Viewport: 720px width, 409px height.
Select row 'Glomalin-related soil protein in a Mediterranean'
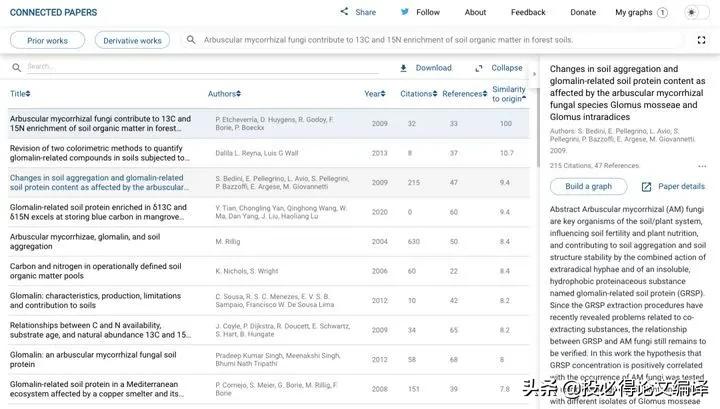269,389
